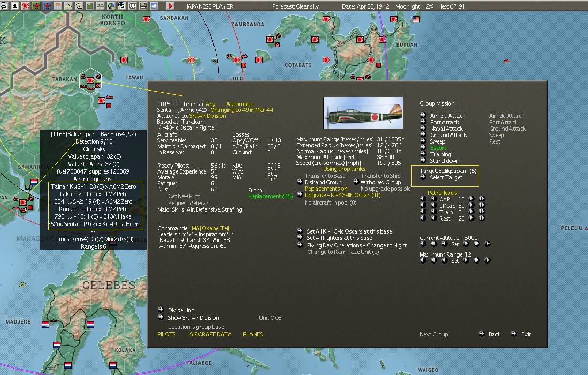Viewport: 588px width, 375px height.
Task: Toggle the yellow 'Automatic' upgrade setting
Action: [x=240, y=104]
